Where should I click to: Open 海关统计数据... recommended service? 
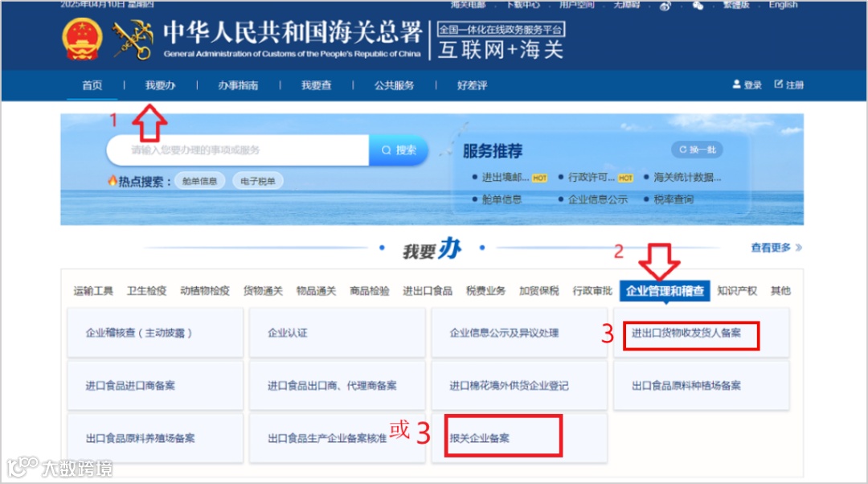687,177
